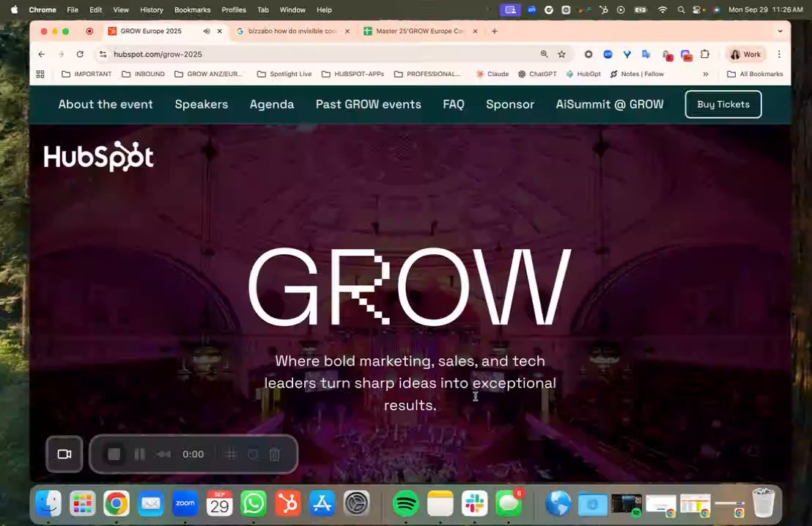The height and width of the screenshot is (526, 812).
Task: Open Notes from the dock
Action: 440,503
